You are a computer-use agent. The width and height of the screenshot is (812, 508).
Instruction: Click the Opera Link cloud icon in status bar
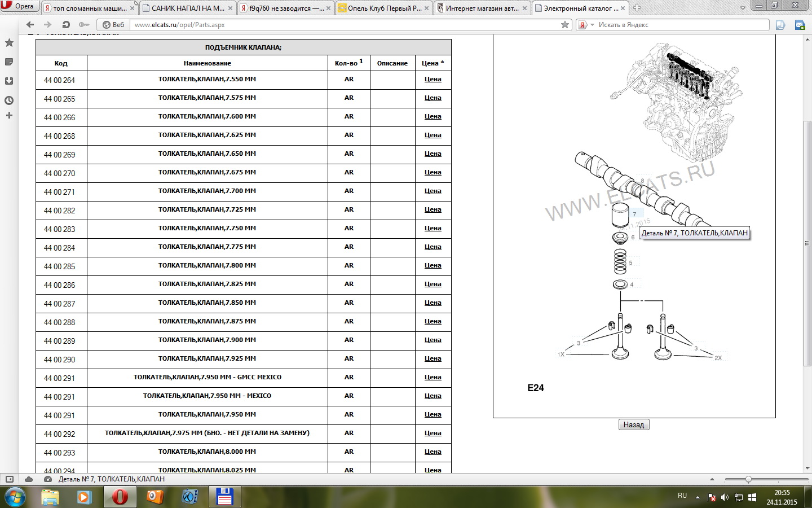(x=28, y=479)
